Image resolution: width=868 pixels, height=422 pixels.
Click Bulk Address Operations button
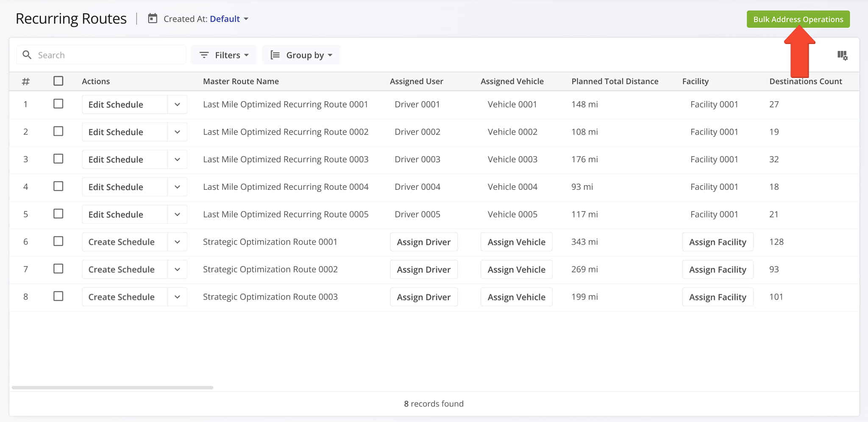coord(798,19)
